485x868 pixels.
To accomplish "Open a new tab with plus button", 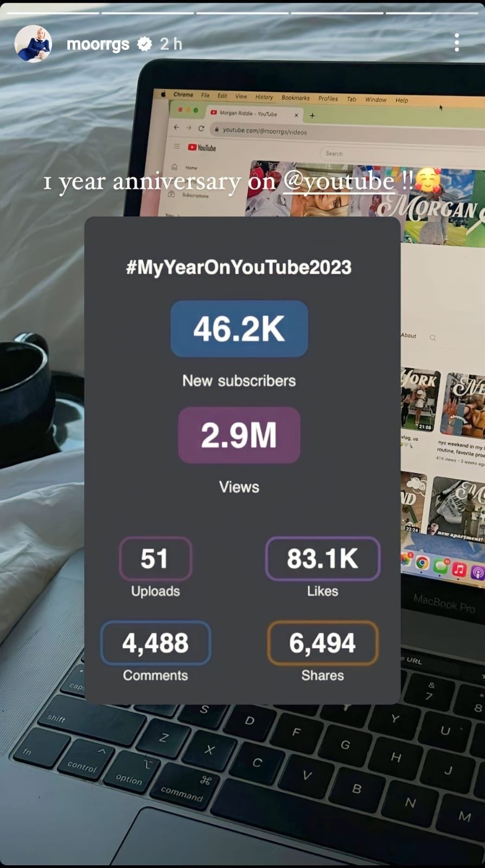I will [312, 116].
